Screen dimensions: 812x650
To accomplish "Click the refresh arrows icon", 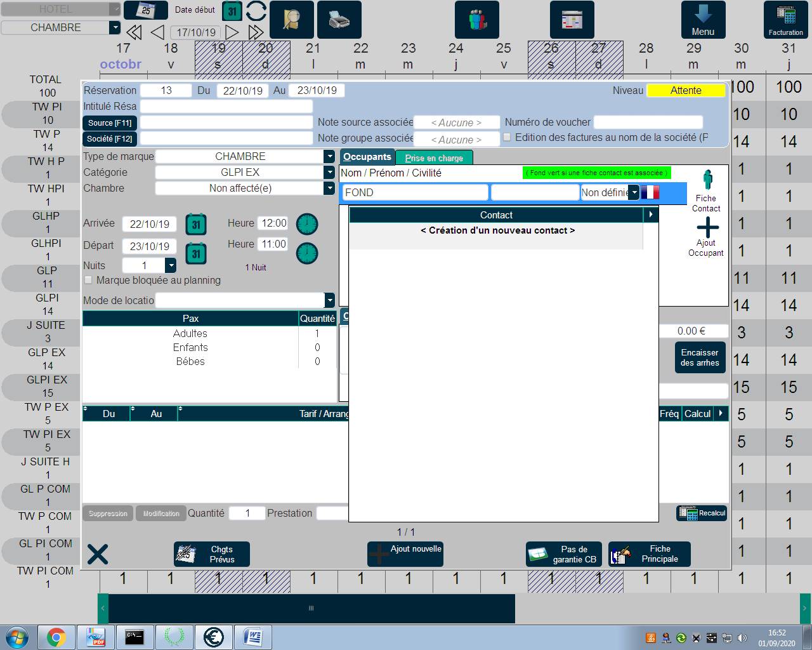I will (x=256, y=11).
